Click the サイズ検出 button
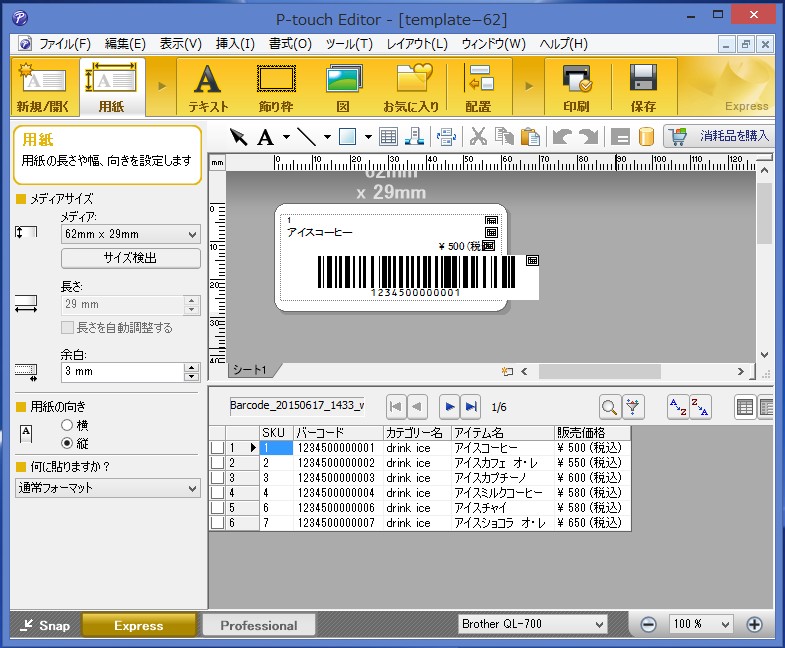Viewport: 785px width, 648px height. (131, 258)
